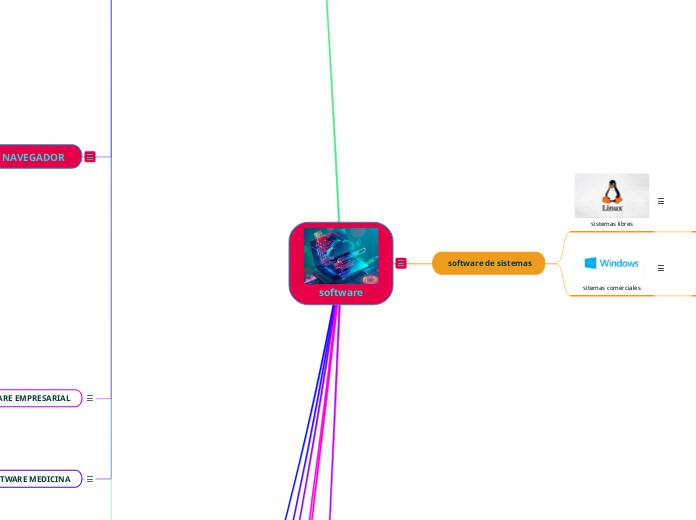Show notes for the MEDICINA node

[x=90, y=479]
